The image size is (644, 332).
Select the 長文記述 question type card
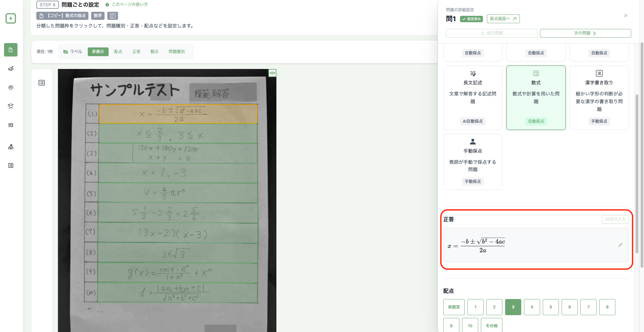pos(473,98)
